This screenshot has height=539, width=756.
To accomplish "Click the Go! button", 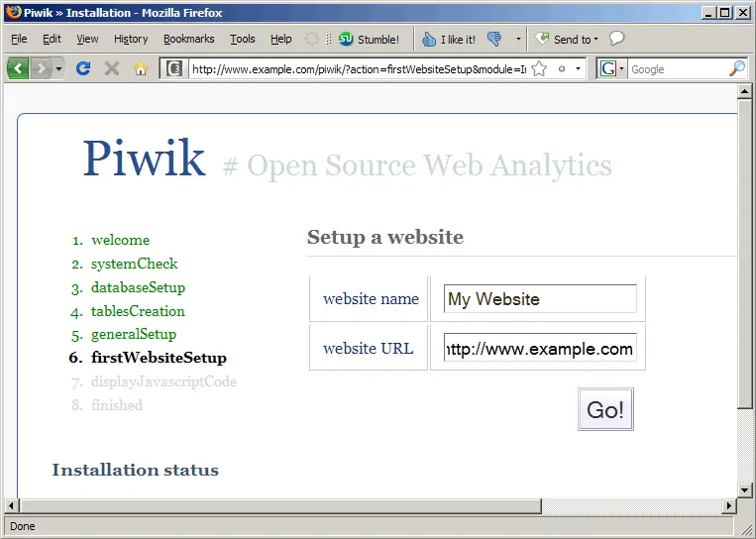I will [605, 409].
